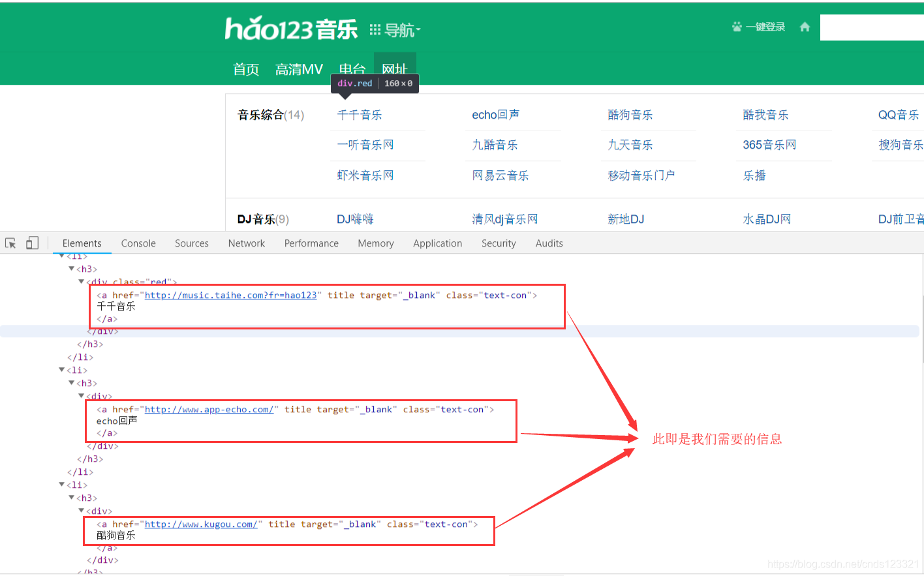Open the 新地DJ link
Viewport: 924px width, 576px height.
pos(626,219)
